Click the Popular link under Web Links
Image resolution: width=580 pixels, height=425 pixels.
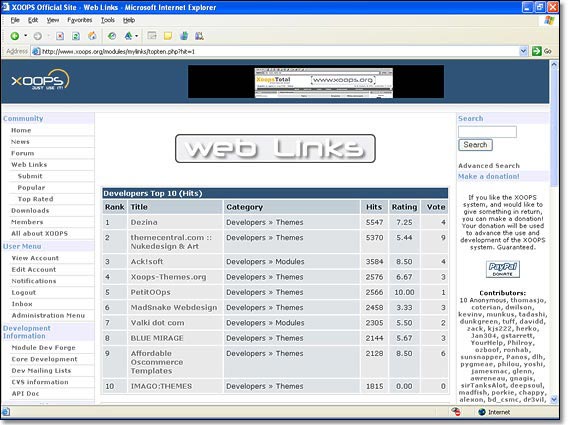pyautogui.click(x=31, y=188)
